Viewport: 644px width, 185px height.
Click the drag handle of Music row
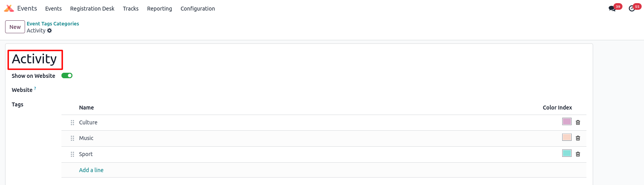(x=72, y=138)
